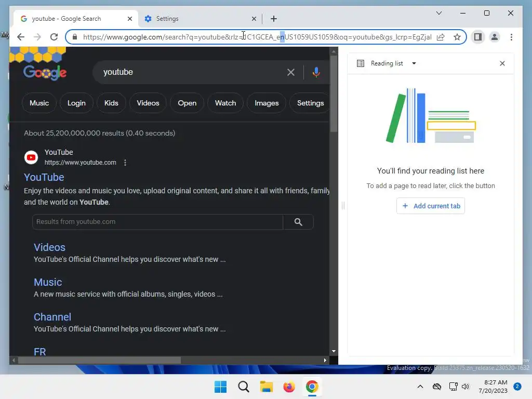Click in the browser address bar
Screen dimensions: 532x399
pos(257,37)
